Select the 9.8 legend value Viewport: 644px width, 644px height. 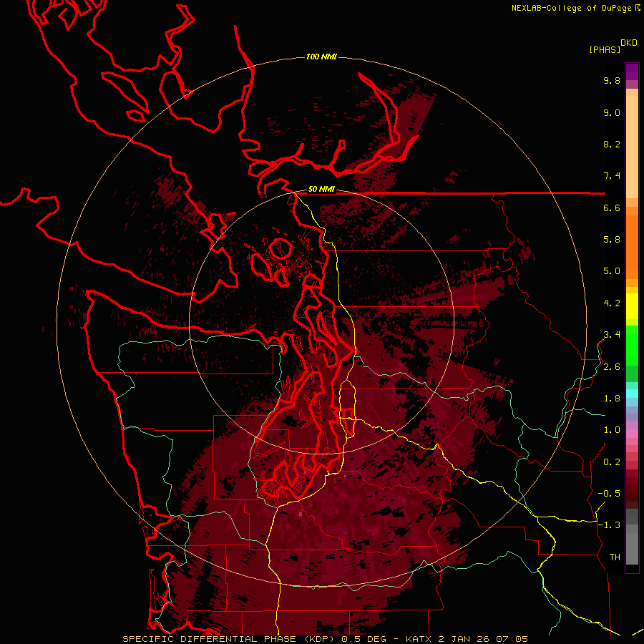(612, 80)
